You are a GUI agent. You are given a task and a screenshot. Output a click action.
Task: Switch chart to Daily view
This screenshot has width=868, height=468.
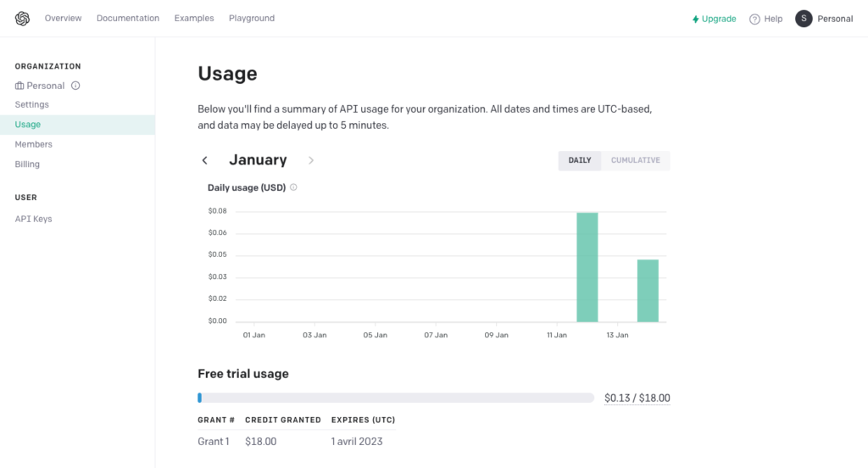click(x=580, y=160)
